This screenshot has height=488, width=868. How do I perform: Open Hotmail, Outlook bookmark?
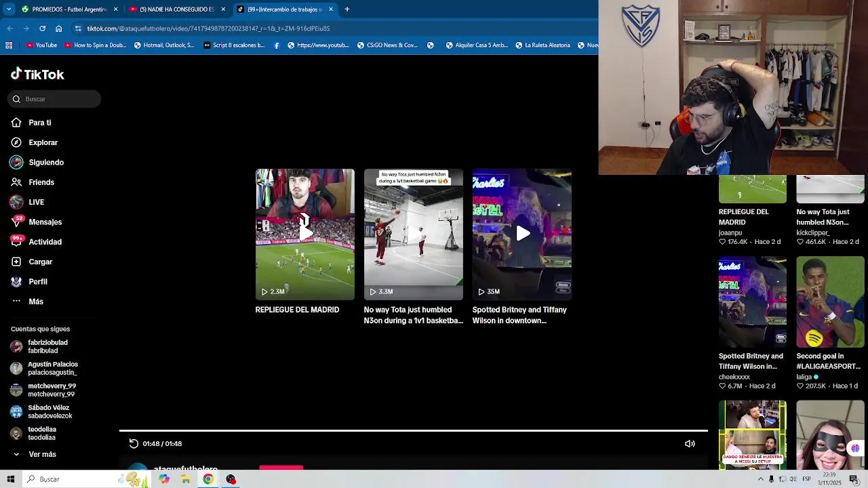click(164, 45)
